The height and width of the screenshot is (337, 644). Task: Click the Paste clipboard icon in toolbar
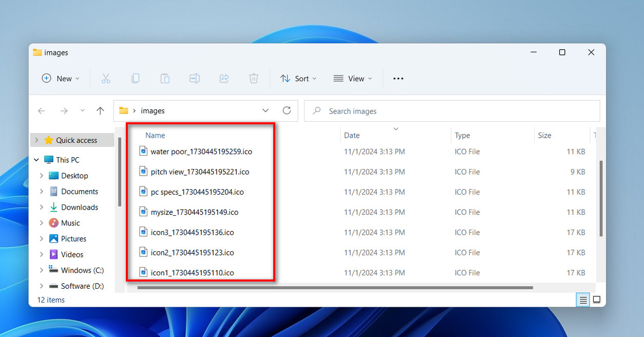tap(165, 79)
